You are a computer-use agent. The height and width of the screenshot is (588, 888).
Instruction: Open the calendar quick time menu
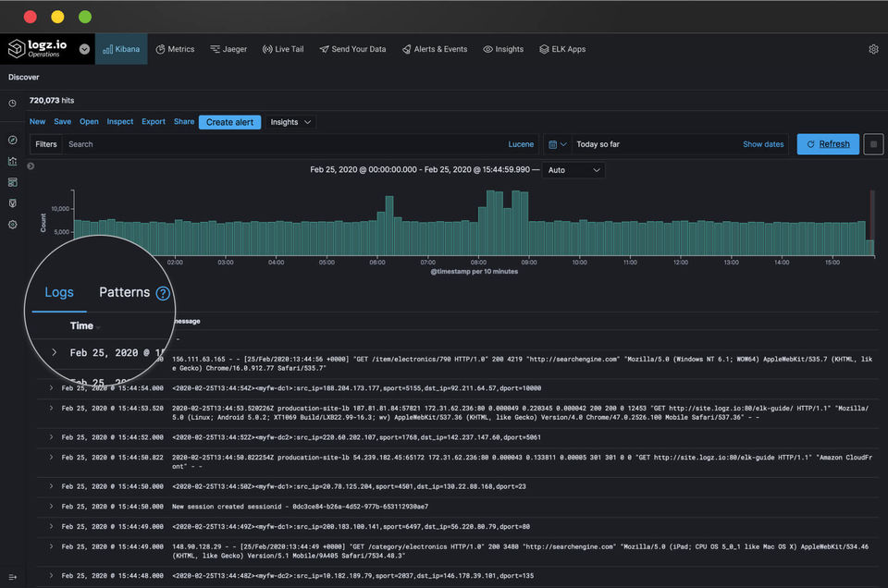[557, 144]
